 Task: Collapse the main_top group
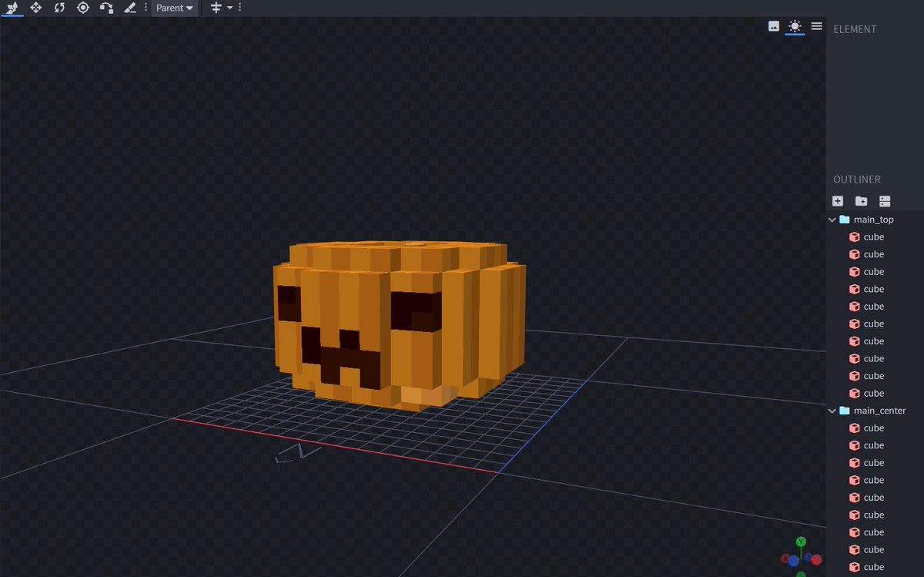coord(832,220)
